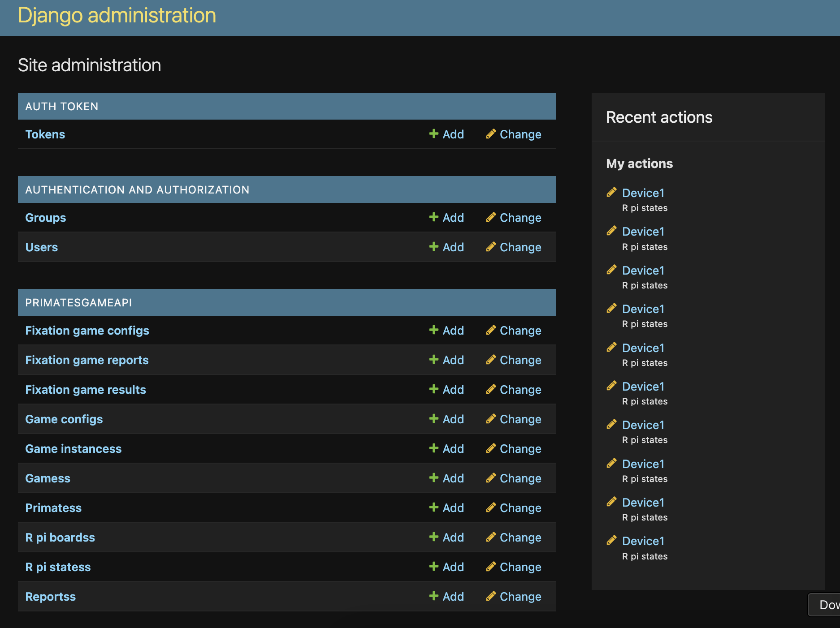Click the pencil icon for R pi boardss
The image size is (840, 628).
tap(491, 537)
